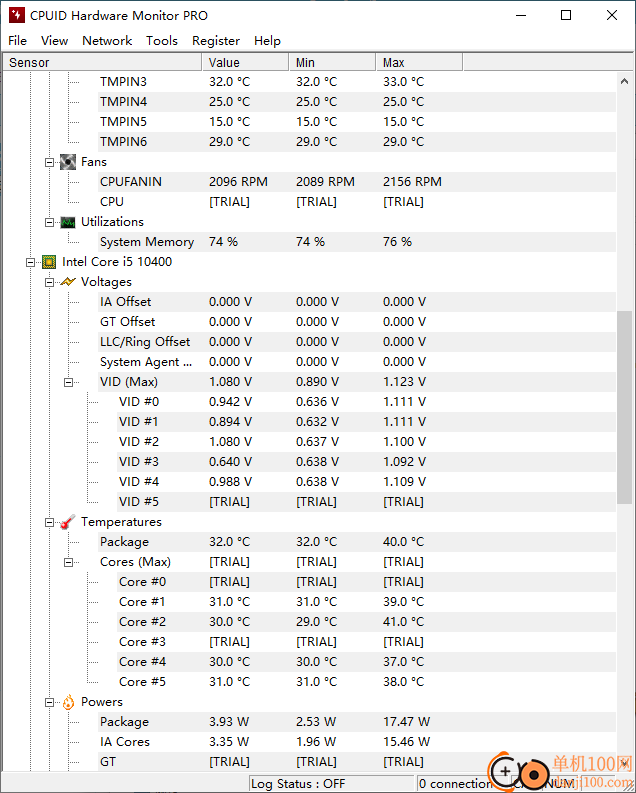This screenshot has width=636, height=793.
Task: Select the System Agent voltage row
Action: pyautogui.click(x=357, y=362)
